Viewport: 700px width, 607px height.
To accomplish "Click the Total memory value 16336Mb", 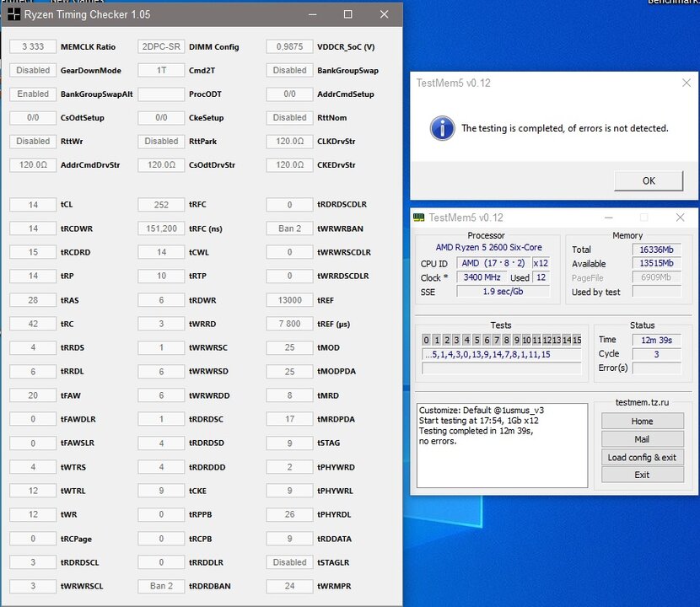I will point(656,250).
